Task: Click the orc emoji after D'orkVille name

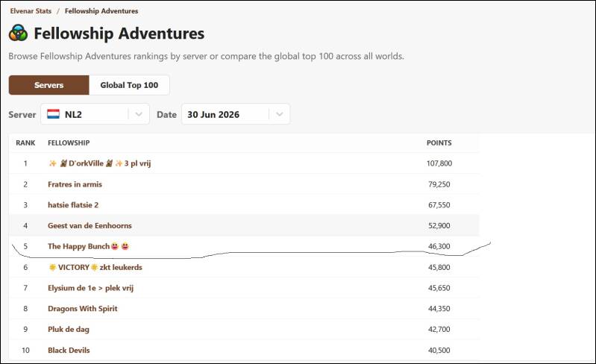Action: (x=110, y=163)
